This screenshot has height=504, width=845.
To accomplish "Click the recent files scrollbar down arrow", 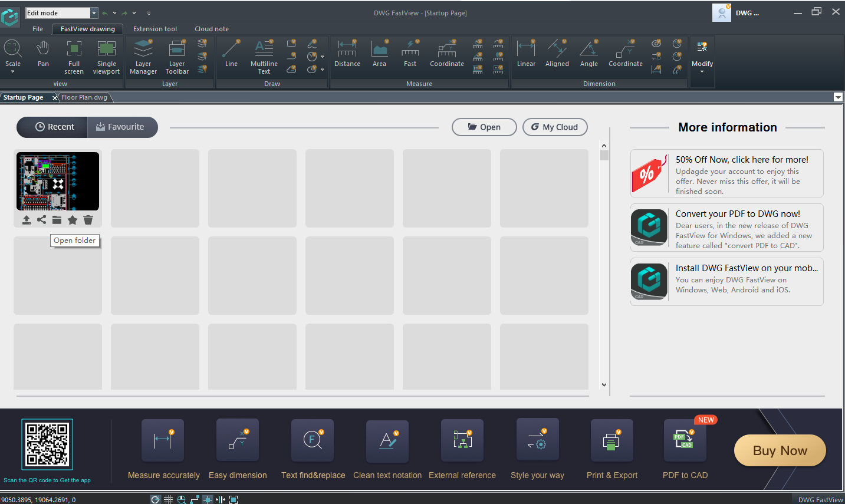I will click(604, 385).
